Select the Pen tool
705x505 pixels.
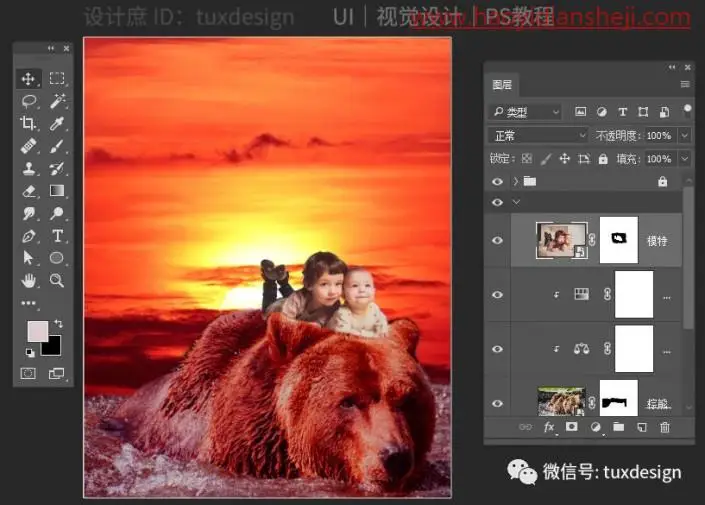pos(29,236)
